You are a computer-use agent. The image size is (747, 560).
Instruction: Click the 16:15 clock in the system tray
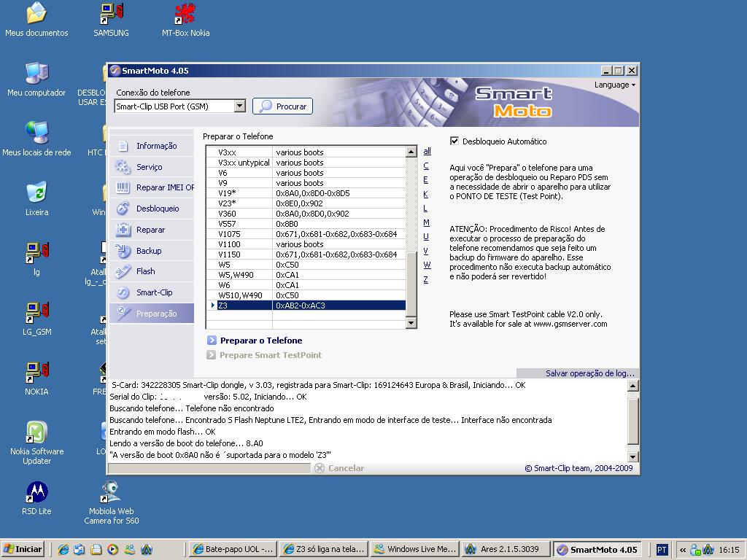pyautogui.click(x=729, y=550)
